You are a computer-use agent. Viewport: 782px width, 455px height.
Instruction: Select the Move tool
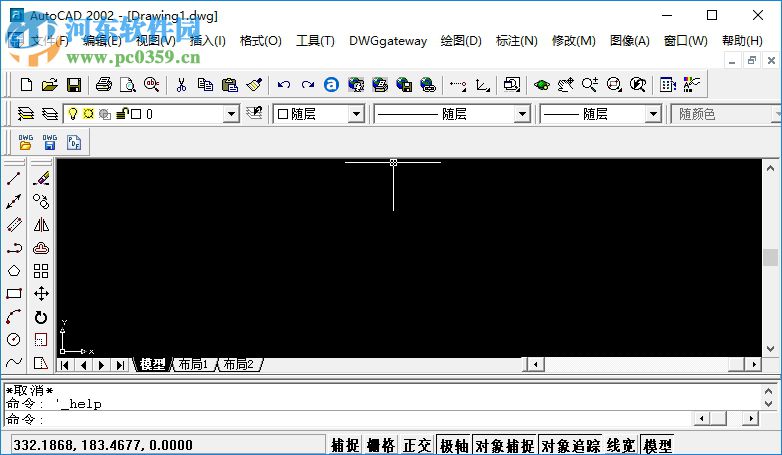point(41,294)
